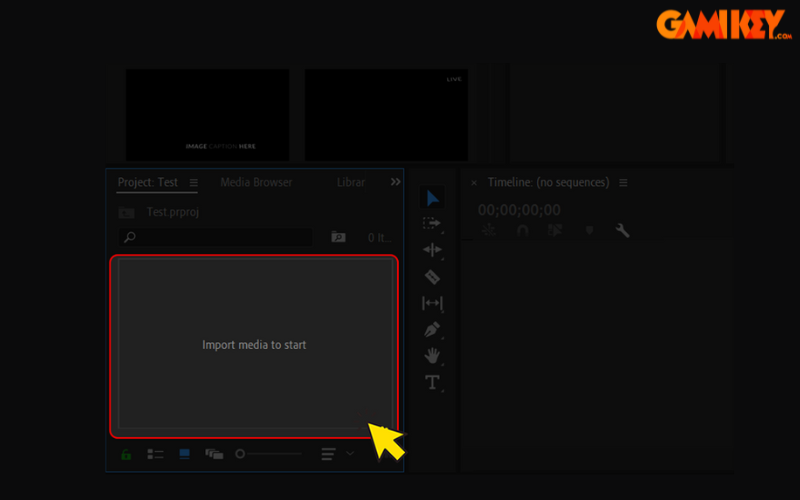Image resolution: width=800 pixels, height=500 pixels.
Task: Select the Hand tool
Action: click(x=432, y=356)
